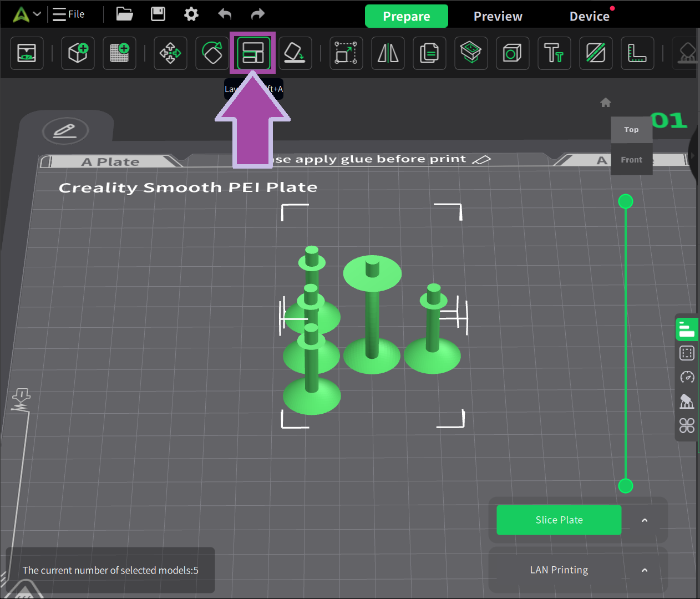Click the Lay on Face tool icon
700x599 pixels.
point(295,53)
